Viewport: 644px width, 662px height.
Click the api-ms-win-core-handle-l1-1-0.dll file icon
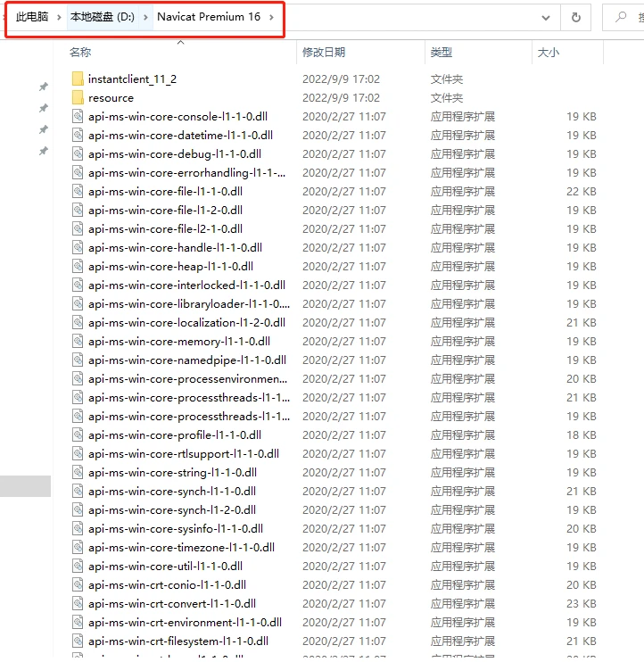[x=78, y=247]
